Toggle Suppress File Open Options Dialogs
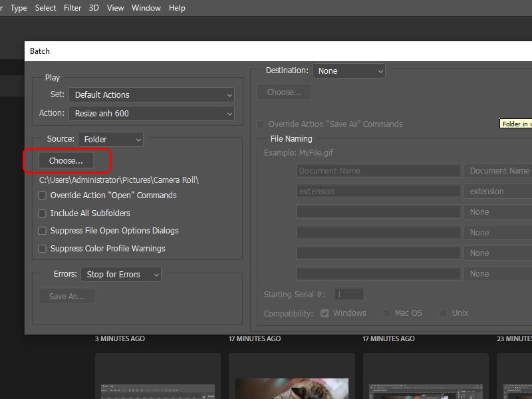Screen dimensions: 532x399 [43, 231]
